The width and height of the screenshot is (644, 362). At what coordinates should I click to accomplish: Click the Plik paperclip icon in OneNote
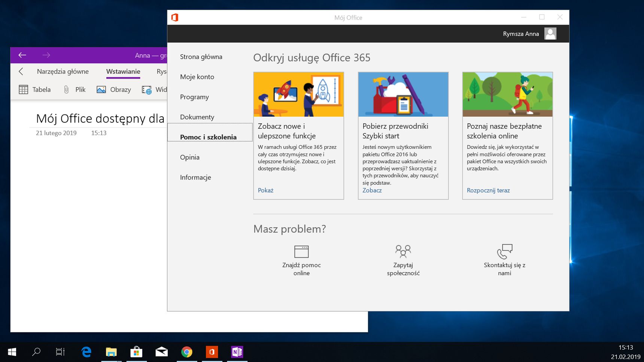66,90
